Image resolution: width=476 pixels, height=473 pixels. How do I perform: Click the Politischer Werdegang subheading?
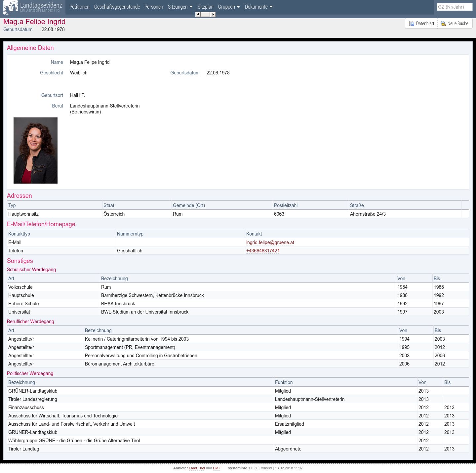tap(30, 373)
